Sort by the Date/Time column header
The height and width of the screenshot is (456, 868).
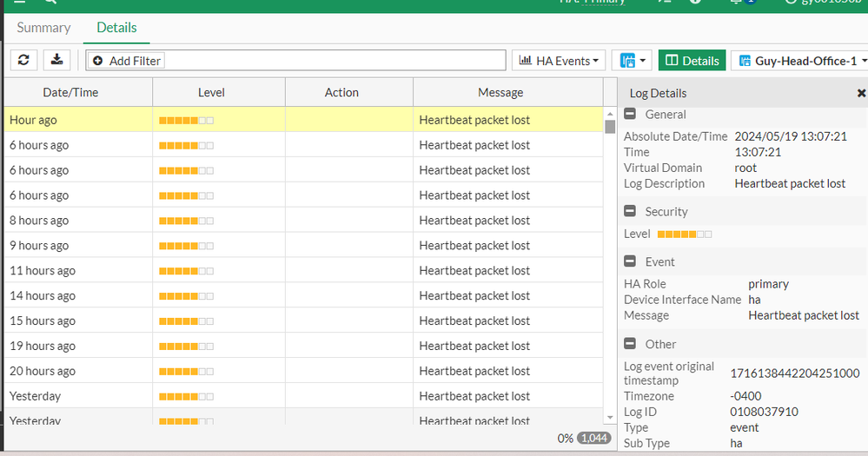71,93
